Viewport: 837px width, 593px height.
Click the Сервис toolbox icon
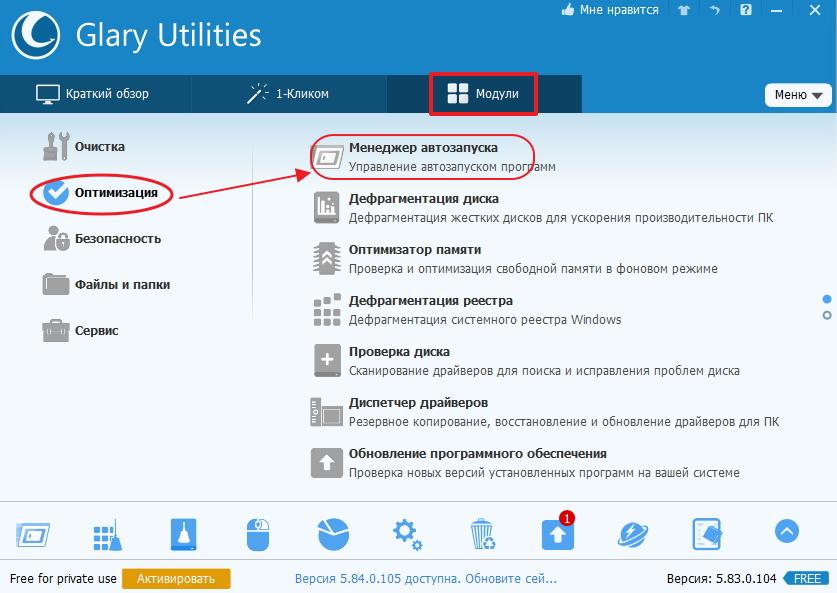[56, 330]
